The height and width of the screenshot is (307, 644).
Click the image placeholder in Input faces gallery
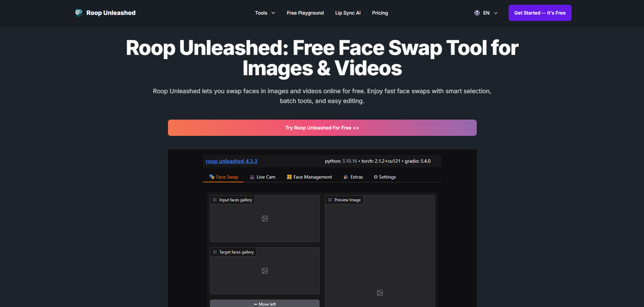(265, 218)
